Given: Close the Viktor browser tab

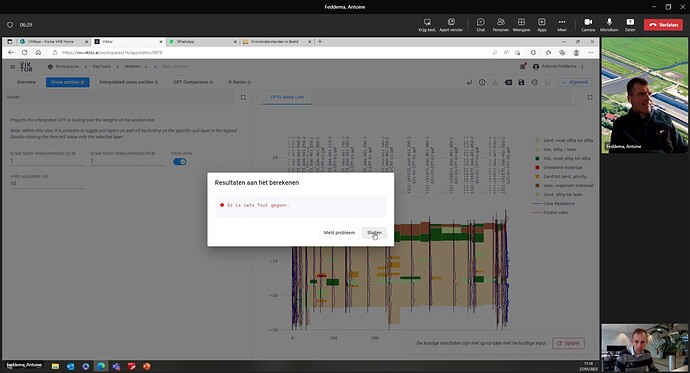Looking at the screenshot, I should 161,42.
